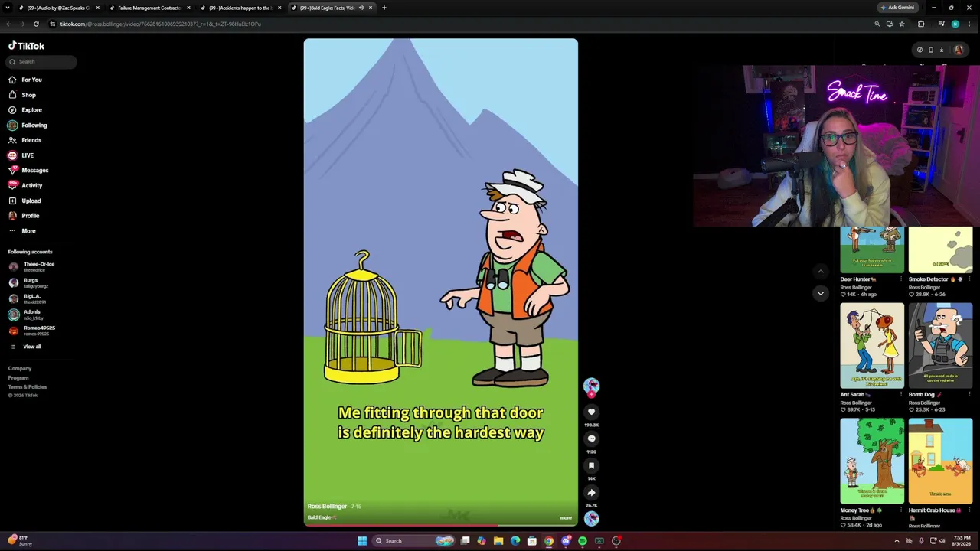Open Spotify from the taskbar
Image resolution: width=980 pixels, height=551 pixels.
(583, 541)
